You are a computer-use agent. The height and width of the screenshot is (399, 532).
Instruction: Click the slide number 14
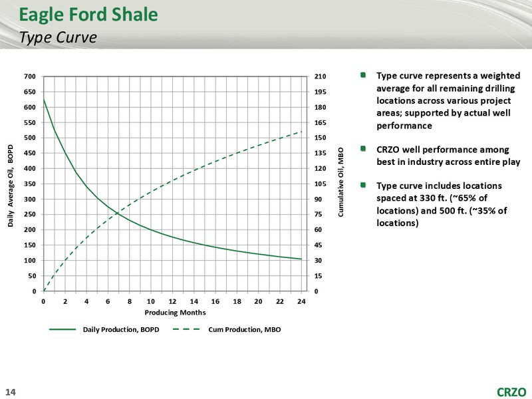tap(11, 392)
